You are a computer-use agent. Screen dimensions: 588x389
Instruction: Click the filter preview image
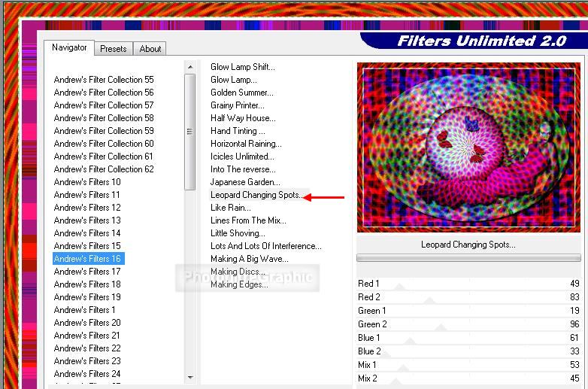[468, 147]
